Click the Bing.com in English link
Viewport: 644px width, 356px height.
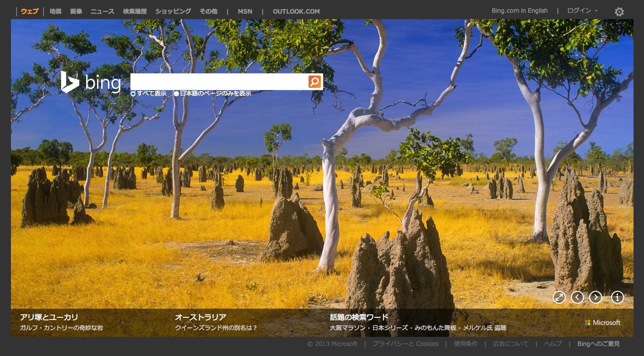pyautogui.click(x=520, y=11)
